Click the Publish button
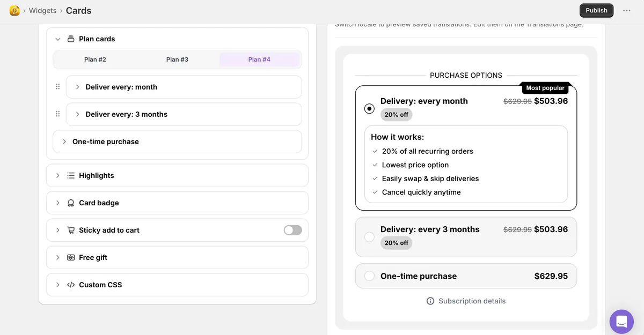The width and height of the screenshot is (644, 335). click(596, 10)
